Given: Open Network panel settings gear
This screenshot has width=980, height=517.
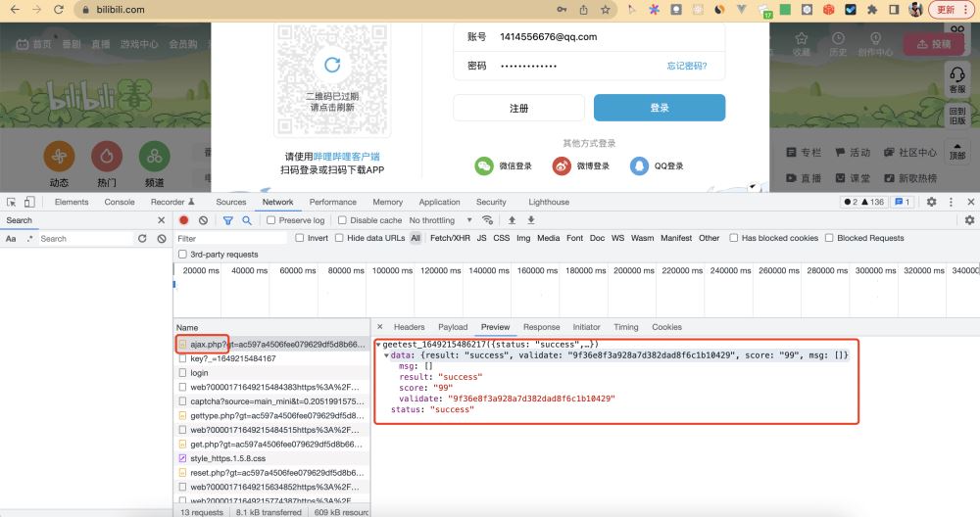Looking at the screenshot, I should tap(969, 220).
